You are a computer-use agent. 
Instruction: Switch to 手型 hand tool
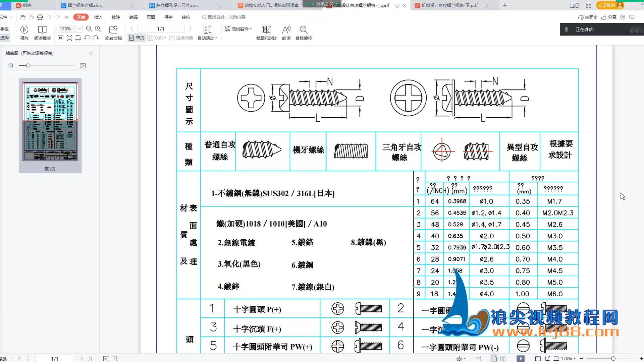tap(5, 29)
